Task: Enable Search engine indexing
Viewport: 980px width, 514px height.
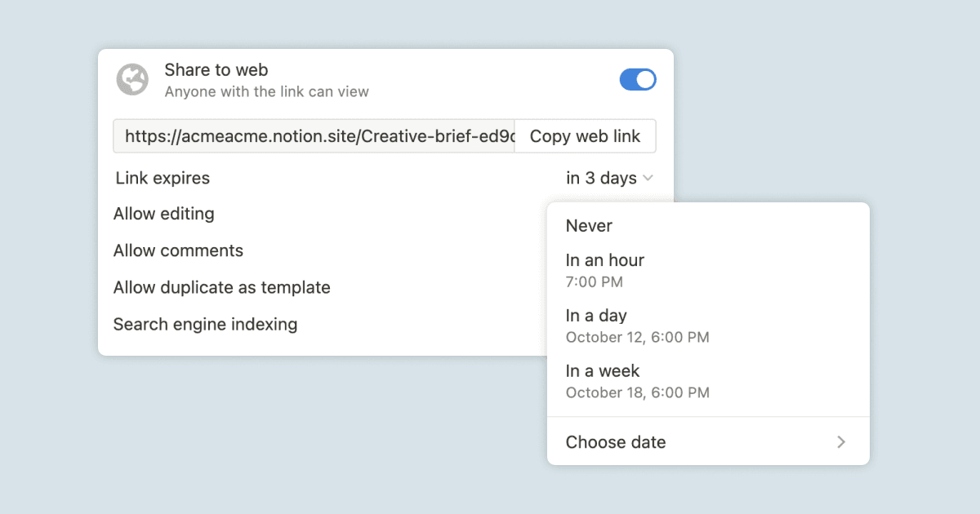Action: click(205, 324)
